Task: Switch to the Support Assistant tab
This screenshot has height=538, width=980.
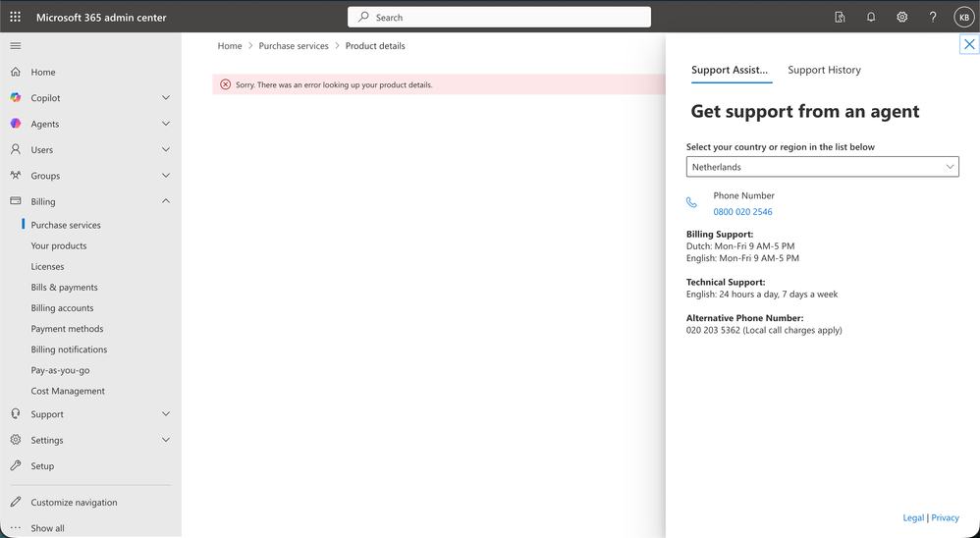Action: pos(730,70)
